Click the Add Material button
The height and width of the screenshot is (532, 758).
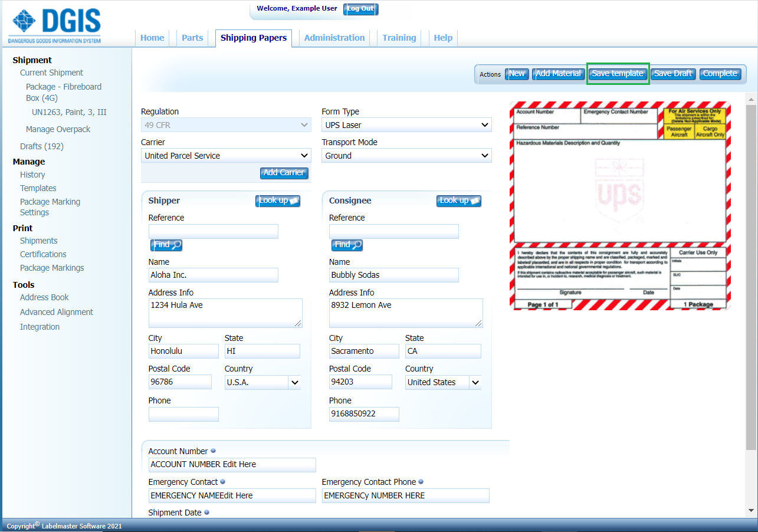tap(558, 73)
